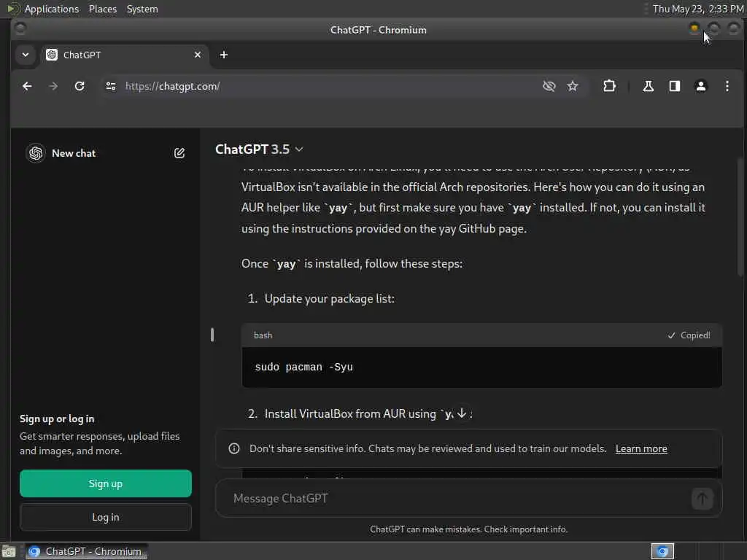Click the forward navigation arrow
This screenshot has width=747, height=560.
point(53,86)
